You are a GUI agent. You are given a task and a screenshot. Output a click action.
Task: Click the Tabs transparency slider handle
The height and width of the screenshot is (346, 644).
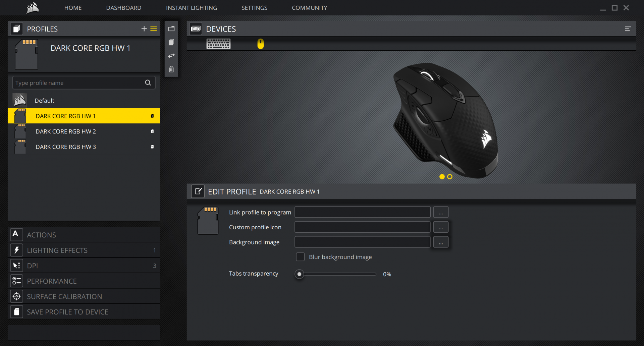(299, 274)
